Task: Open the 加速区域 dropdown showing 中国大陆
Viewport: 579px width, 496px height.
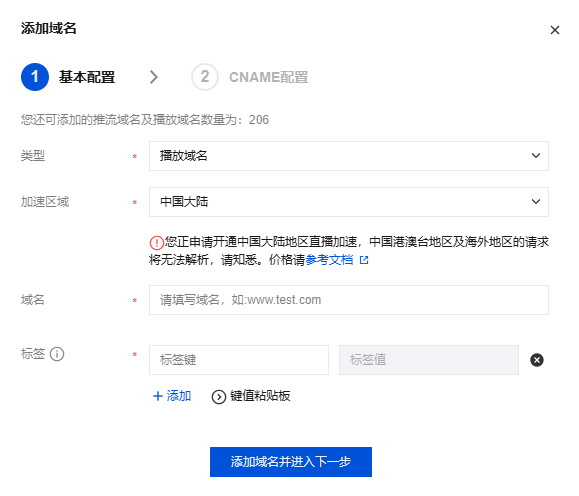Action: [x=349, y=202]
